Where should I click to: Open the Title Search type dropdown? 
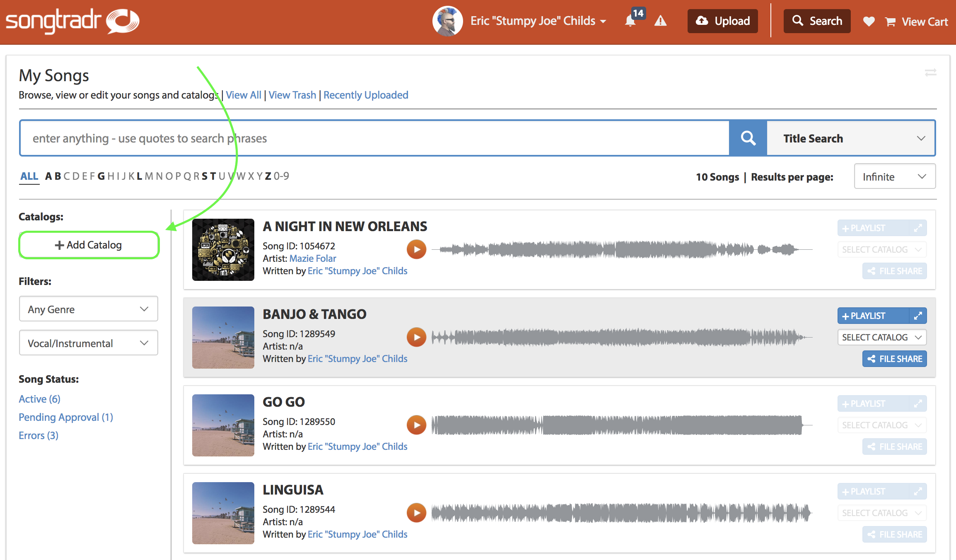click(851, 138)
